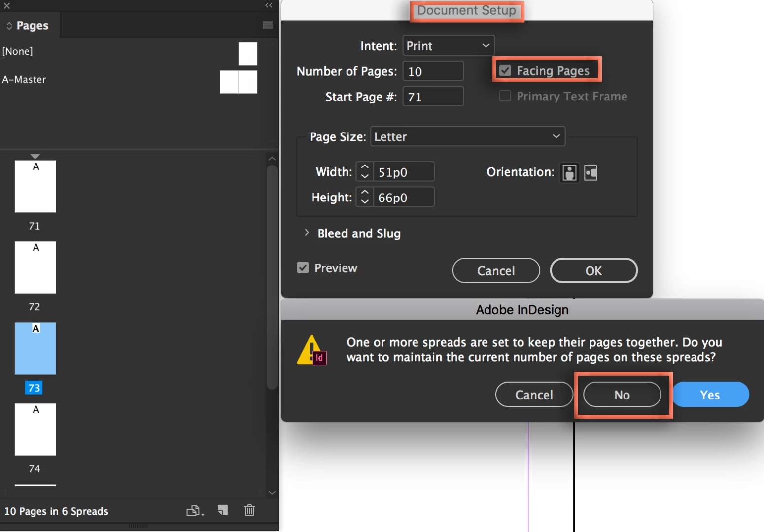Cycle Pages panel view with tab arrows

pos(9,26)
